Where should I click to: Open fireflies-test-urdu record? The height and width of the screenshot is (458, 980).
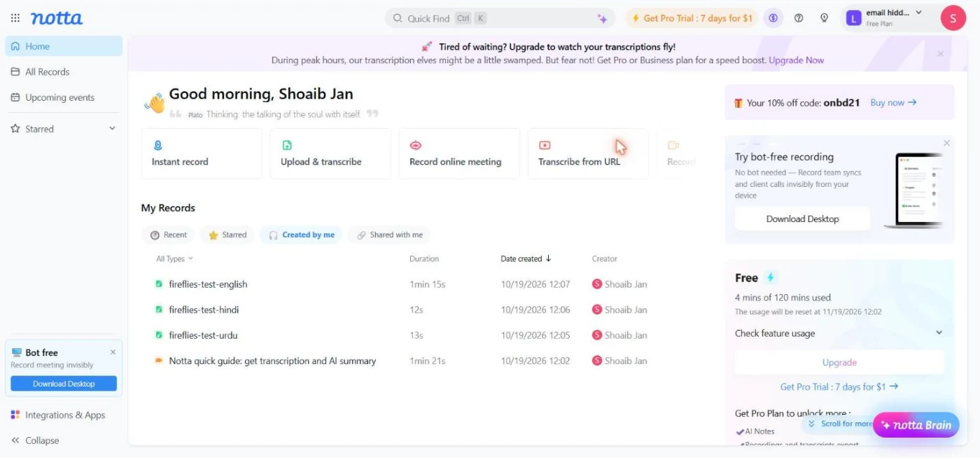tap(203, 335)
